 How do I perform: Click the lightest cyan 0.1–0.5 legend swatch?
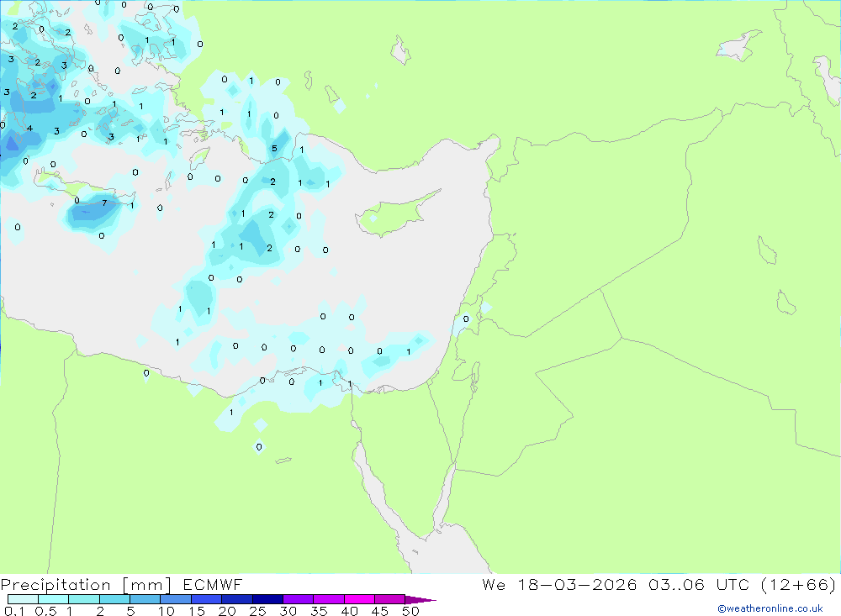(23, 599)
